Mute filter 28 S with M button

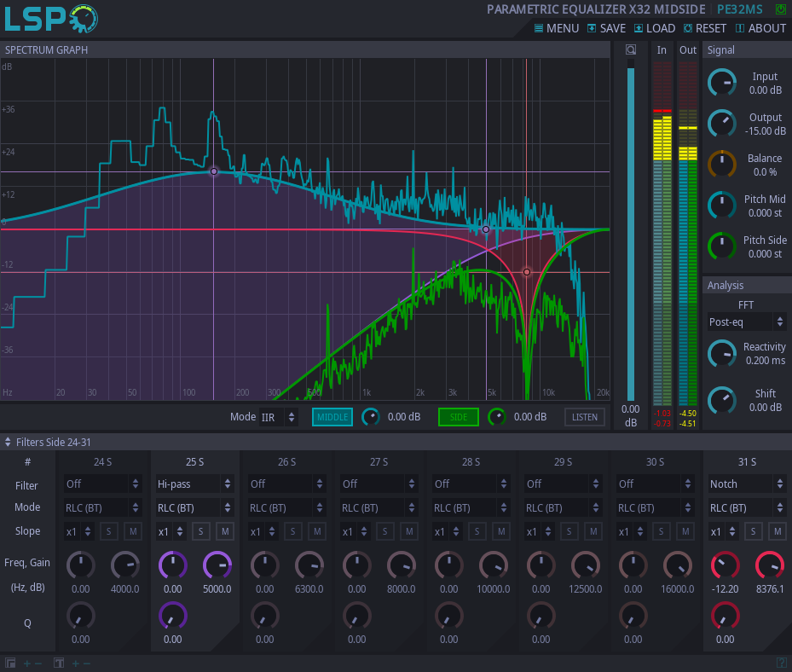coord(501,531)
